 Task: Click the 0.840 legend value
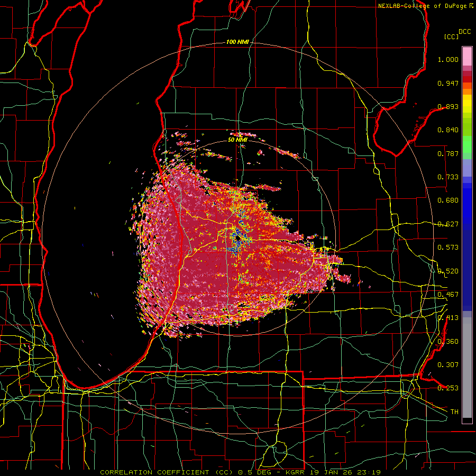pyautogui.click(x=448, y=130)
